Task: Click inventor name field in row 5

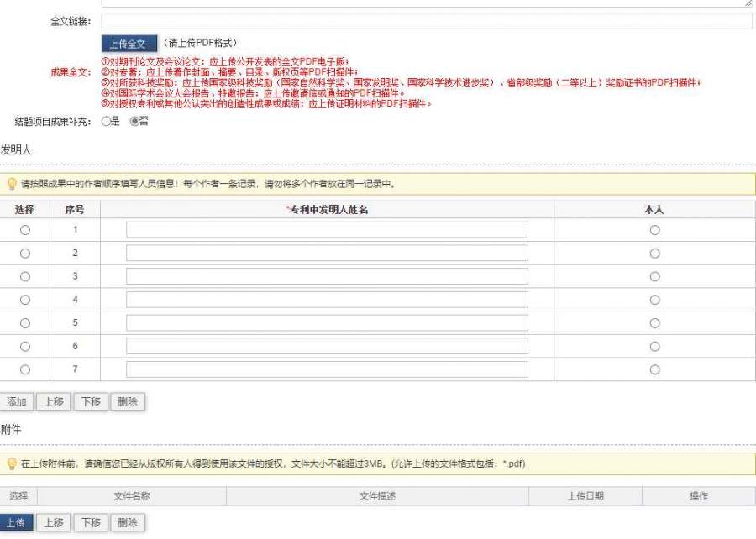Action: [x=327, y=323]
